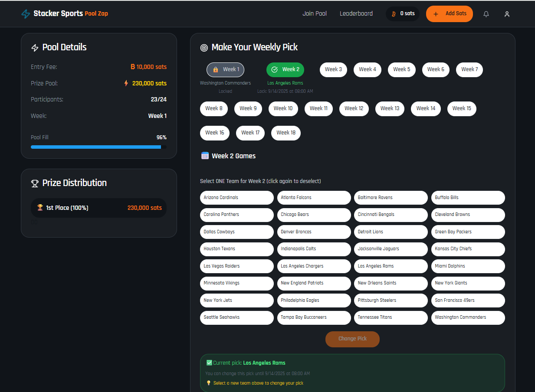
Task: Open the user profile icon
Action: [x=507, y=14]
